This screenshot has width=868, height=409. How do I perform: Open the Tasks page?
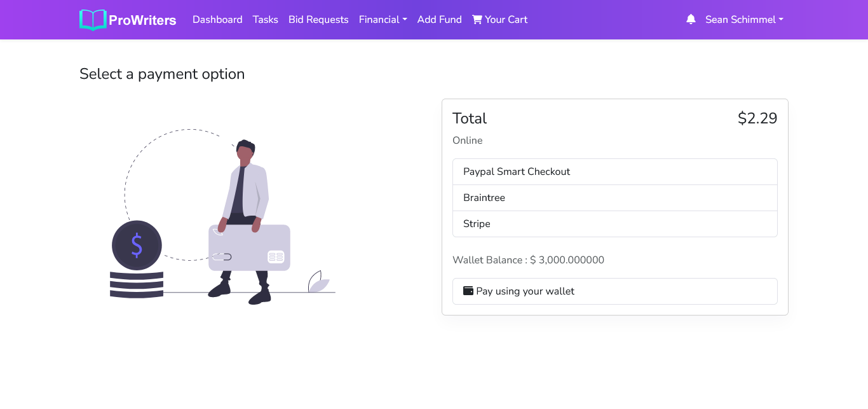coord(266,20)
